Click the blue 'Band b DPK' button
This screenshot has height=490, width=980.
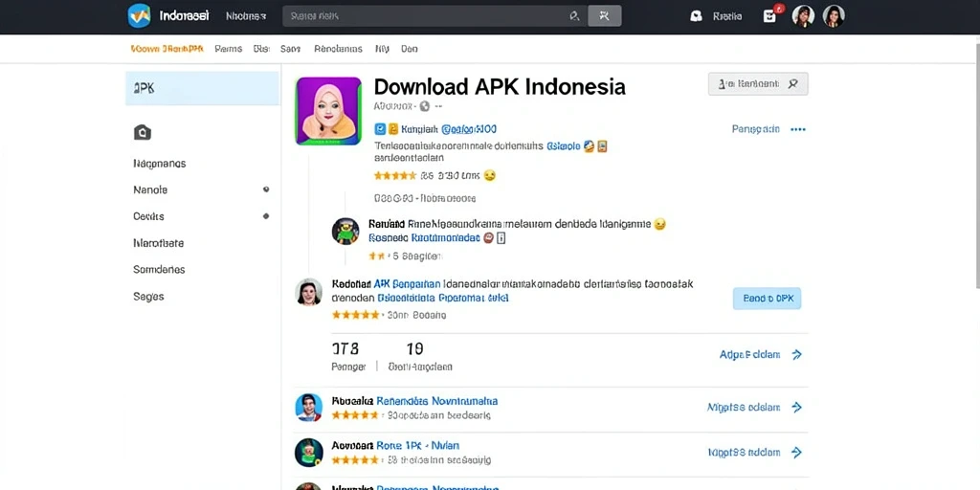click(767, 299)
